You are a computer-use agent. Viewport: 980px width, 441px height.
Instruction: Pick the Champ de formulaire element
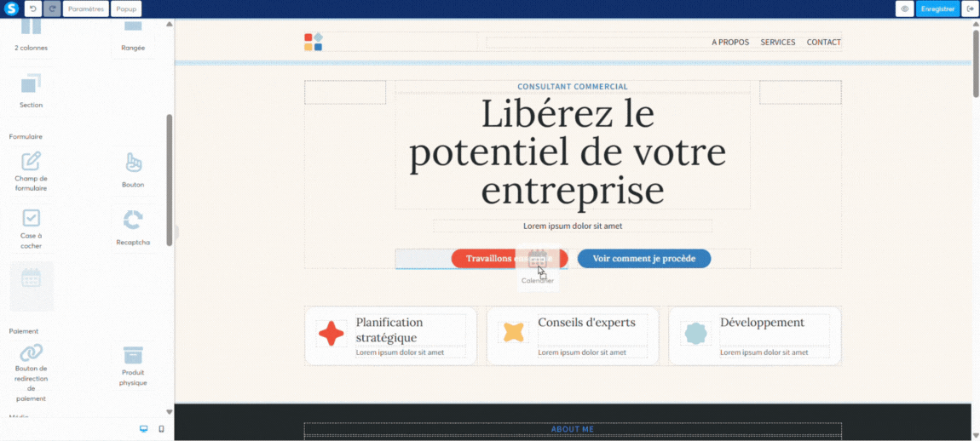pyautogui.click(x=32, y=172)
